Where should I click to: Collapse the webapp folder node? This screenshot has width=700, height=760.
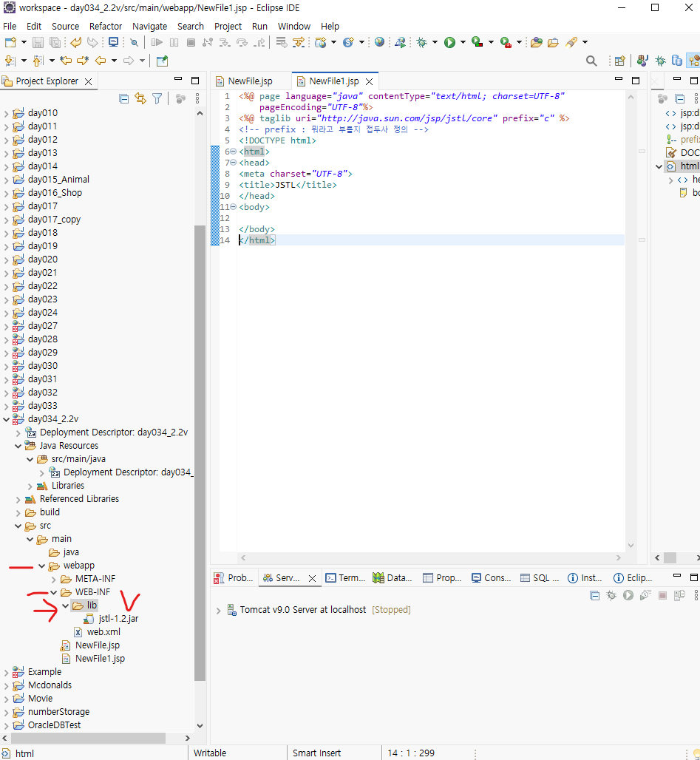pos(41,566)
